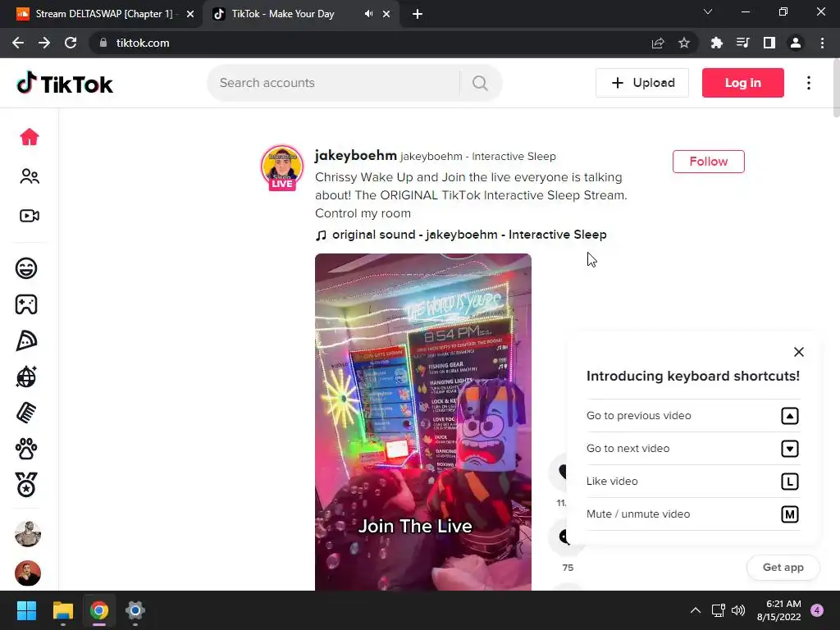Close the keyboard shortcuts popup
The height and width of the screenshot is (630, 840).
(x=799, y=352)
